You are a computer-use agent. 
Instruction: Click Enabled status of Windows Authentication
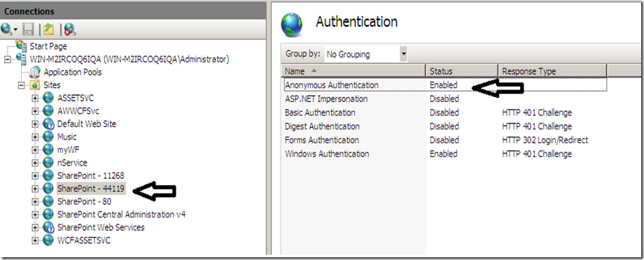click(444, 154)
